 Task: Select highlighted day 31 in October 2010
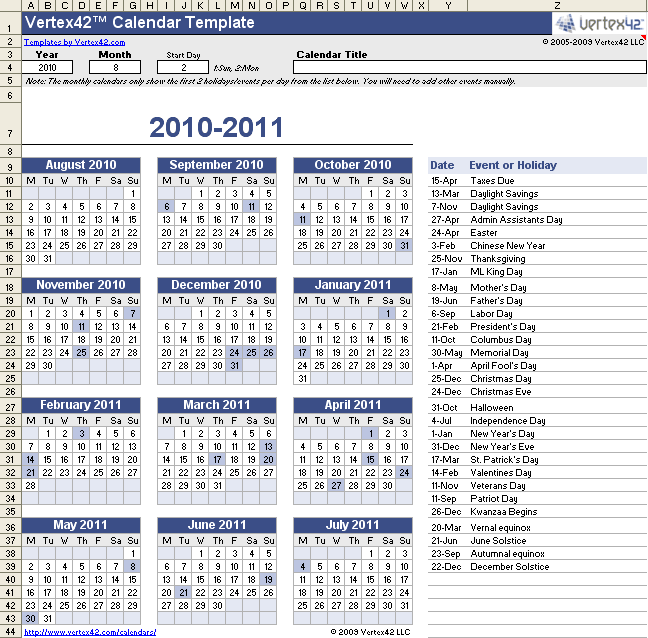click(x=404, y=245)
